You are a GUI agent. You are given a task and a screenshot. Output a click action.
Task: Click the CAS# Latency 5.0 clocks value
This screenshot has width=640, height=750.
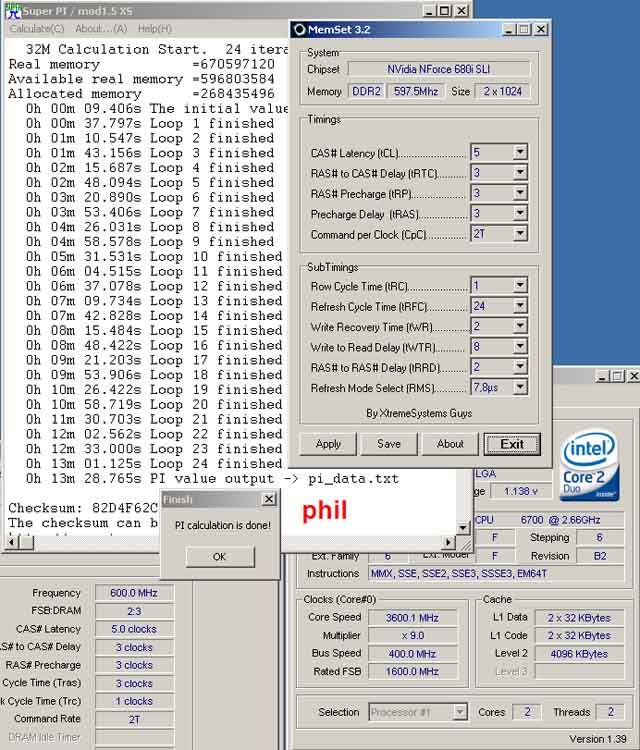134,629
